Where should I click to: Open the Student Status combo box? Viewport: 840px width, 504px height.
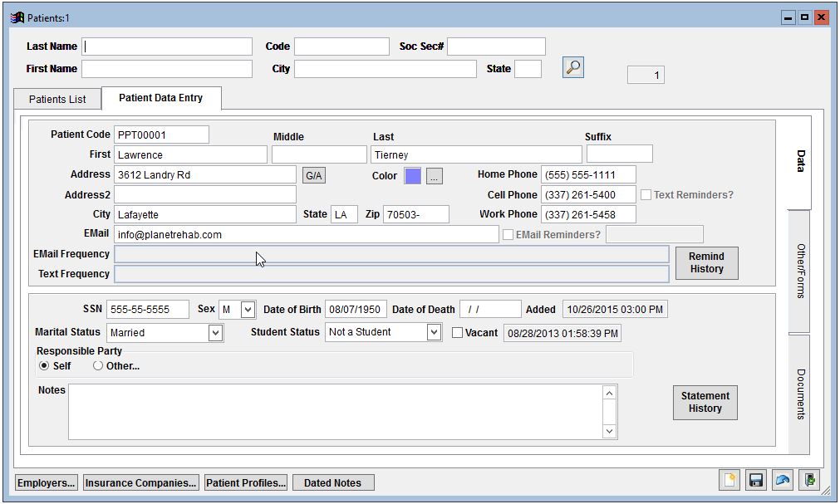[x=434, y=332]
